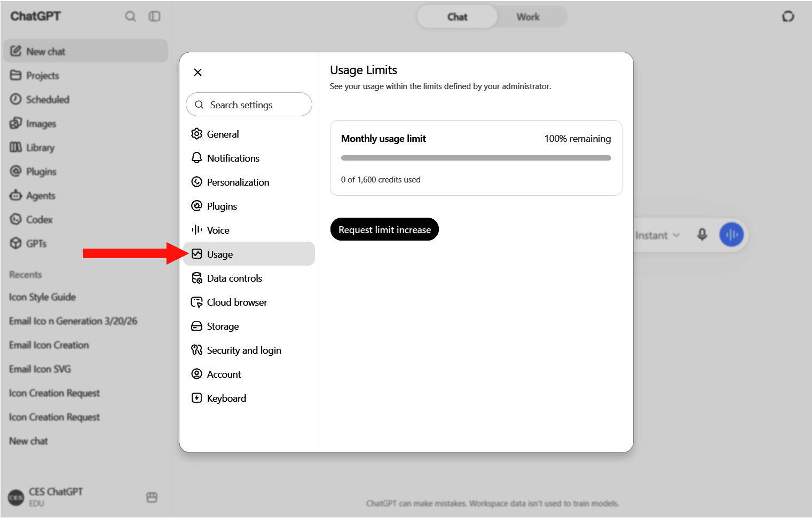
Task: Click the microphone dictation icon
Action: coord(702,235)
